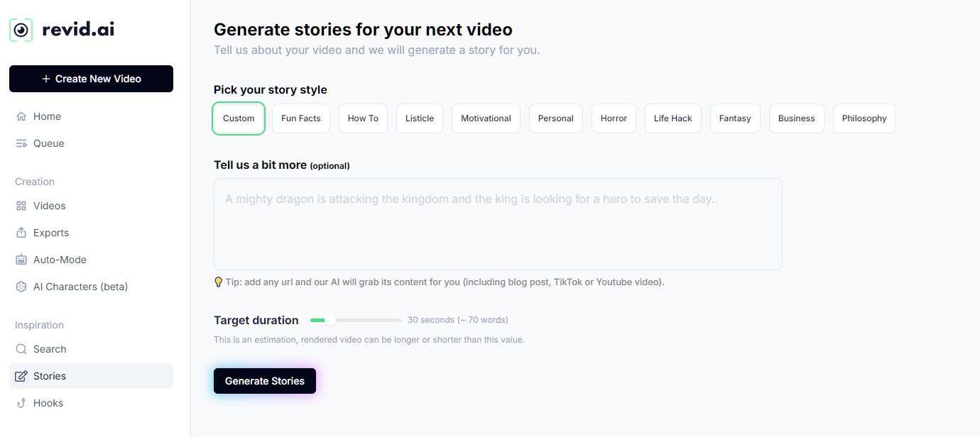Select the Motivational story style
The width and height of the screenshot is (980, 437).
pyautogui.click(x=486, y=118)
